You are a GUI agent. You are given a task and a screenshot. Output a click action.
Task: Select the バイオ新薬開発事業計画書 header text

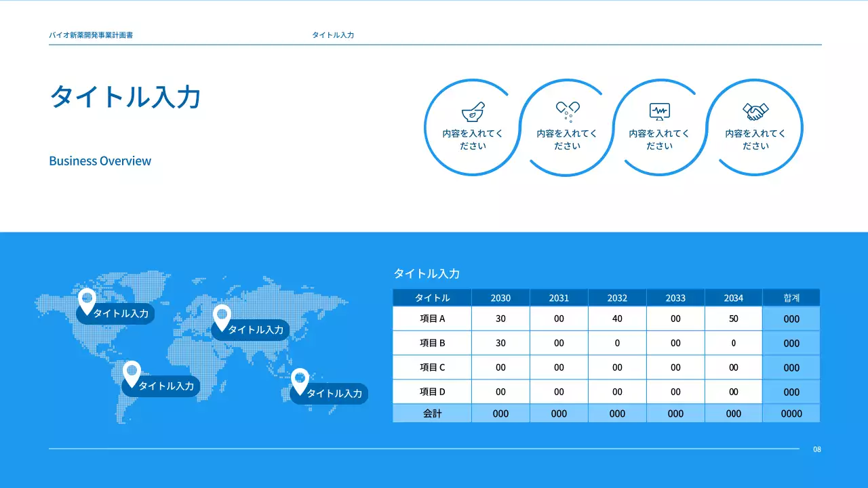(91, 35)
